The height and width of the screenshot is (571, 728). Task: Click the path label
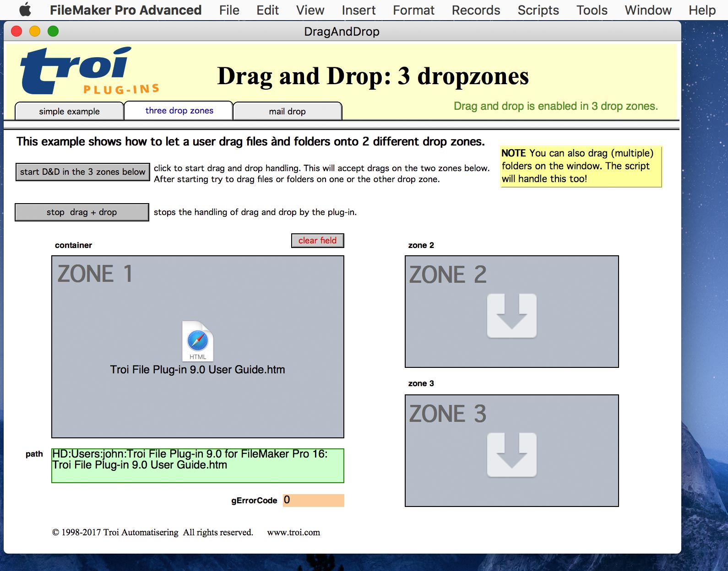tap(34, 454)
